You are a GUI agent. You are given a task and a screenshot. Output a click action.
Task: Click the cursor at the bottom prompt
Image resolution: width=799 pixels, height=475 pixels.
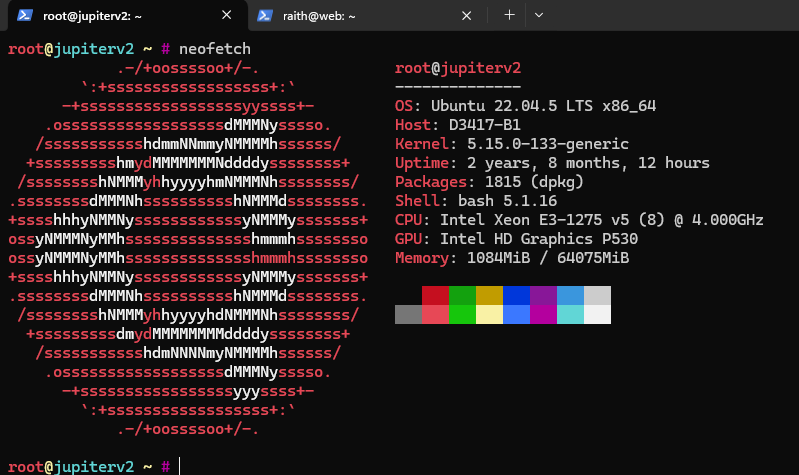[x=181, y=466]
